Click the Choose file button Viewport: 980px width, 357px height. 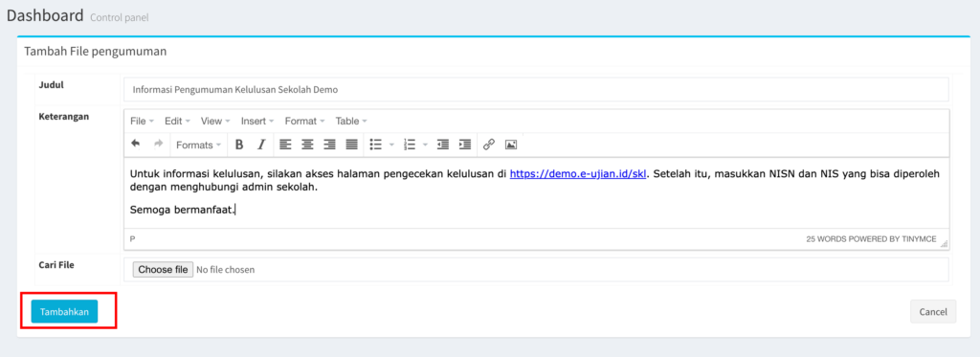[x=163, y=270]
